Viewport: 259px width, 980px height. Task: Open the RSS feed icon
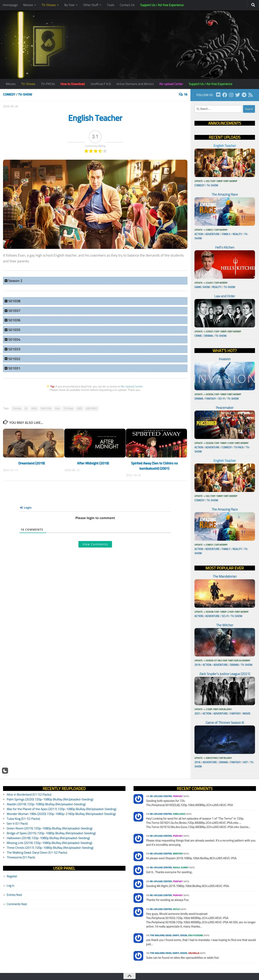(250, 95)
